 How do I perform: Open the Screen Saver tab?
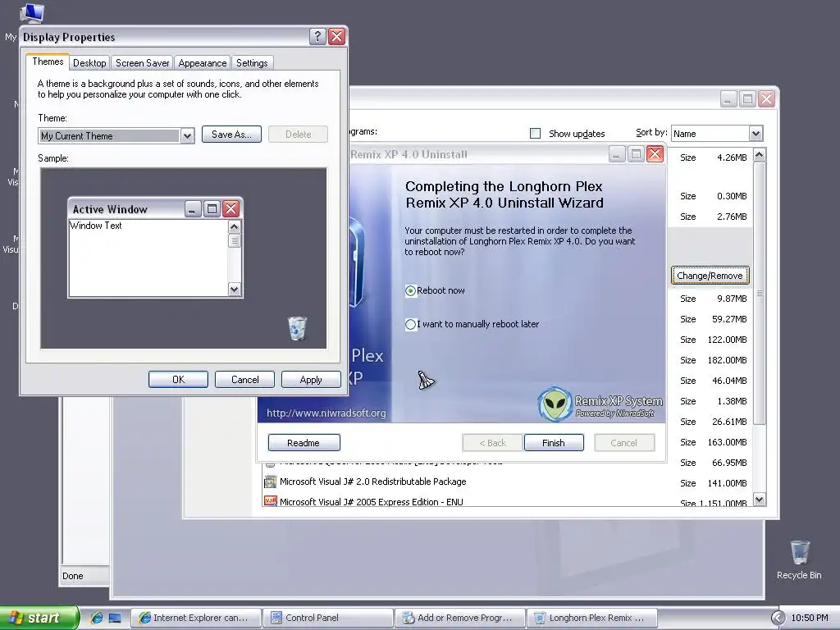[x=143, y=63]
